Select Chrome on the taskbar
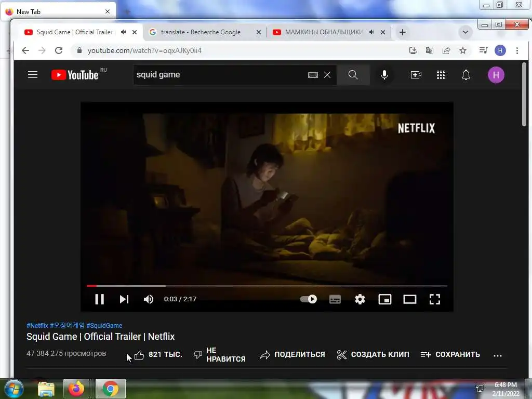Viewport: 532px width, 399px height. coord(110,389)
